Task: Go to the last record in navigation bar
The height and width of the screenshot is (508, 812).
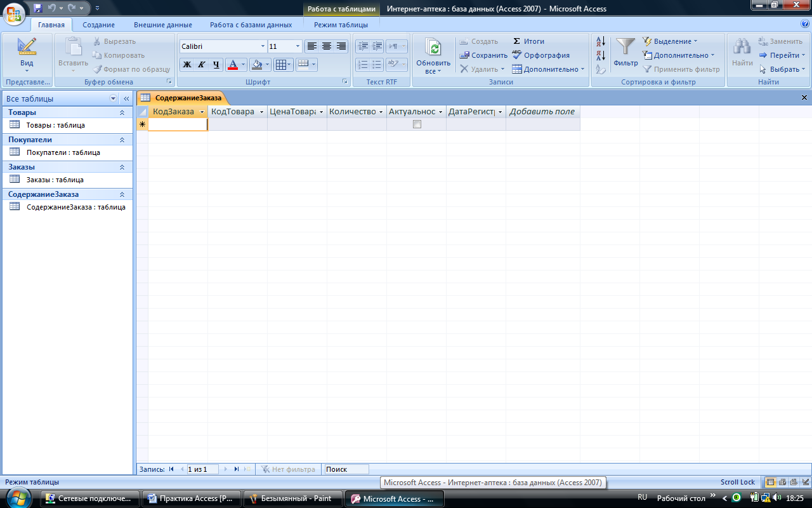Action: 236,469
